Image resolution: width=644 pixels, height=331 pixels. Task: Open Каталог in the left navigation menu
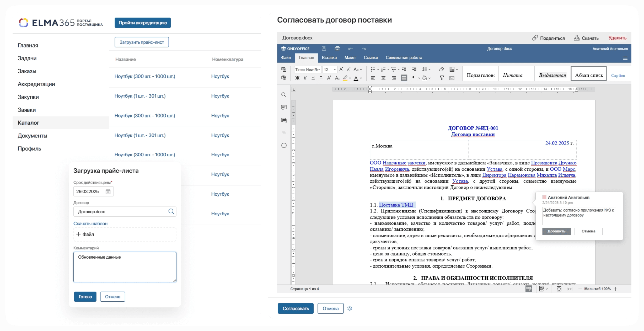click(x=29, y=123)
